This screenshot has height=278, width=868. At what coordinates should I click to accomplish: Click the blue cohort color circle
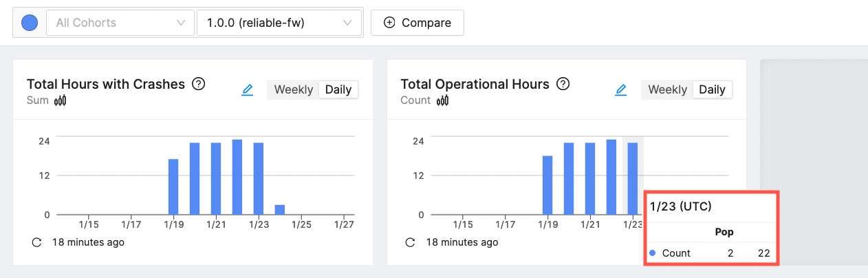30,23
